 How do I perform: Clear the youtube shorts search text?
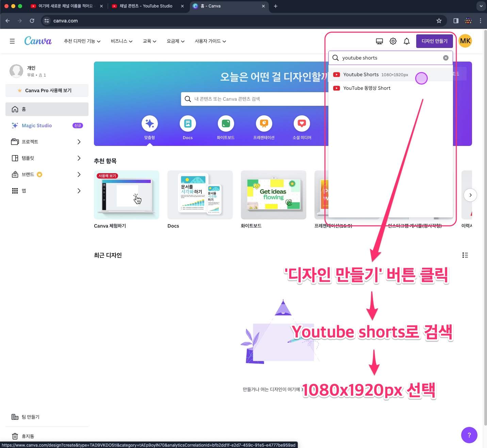(446, 58)
